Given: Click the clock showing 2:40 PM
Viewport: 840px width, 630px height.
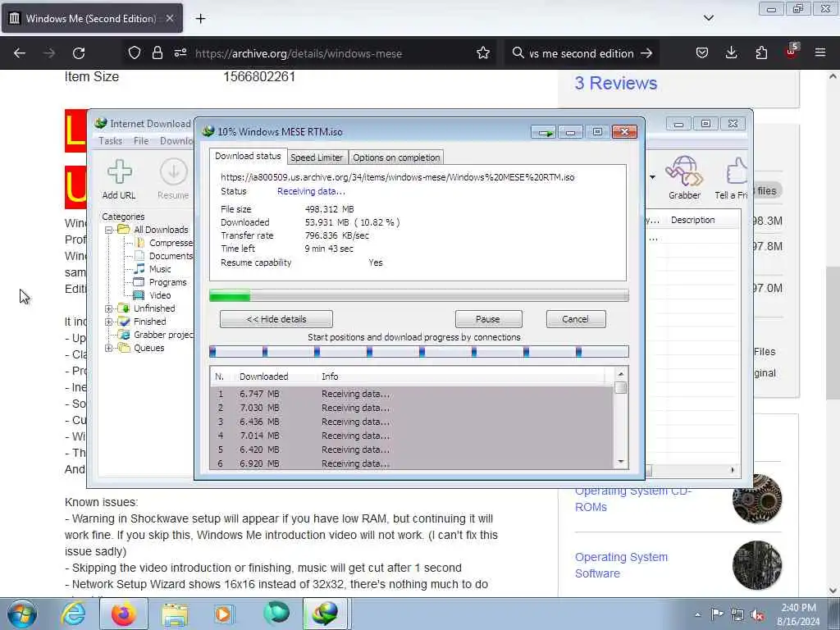Looking at the screenshot, I should tap(798, 608).
